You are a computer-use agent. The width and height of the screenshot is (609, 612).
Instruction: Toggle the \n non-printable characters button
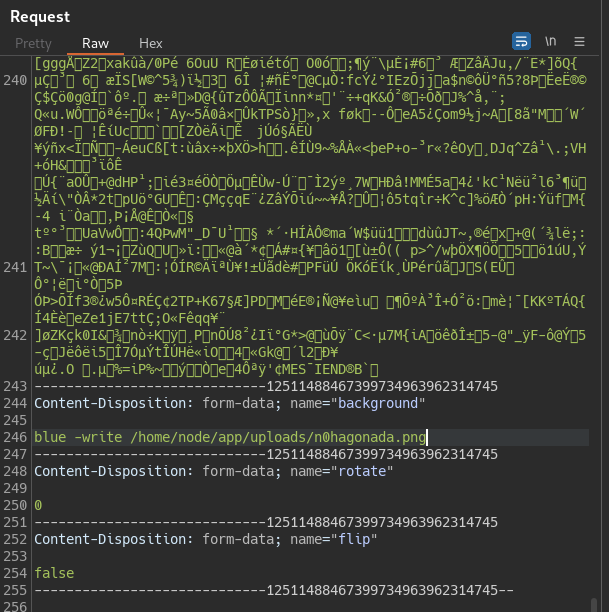coord(550,41)
